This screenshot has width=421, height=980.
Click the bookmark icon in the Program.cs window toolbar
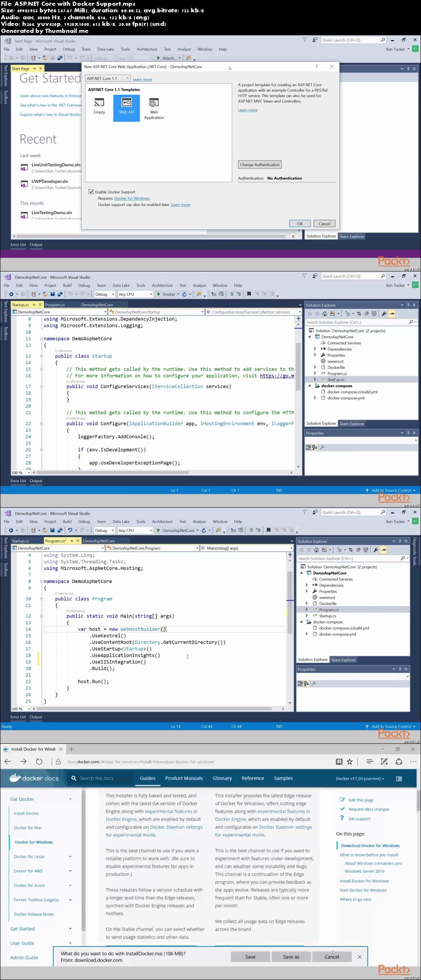[268, 530]
